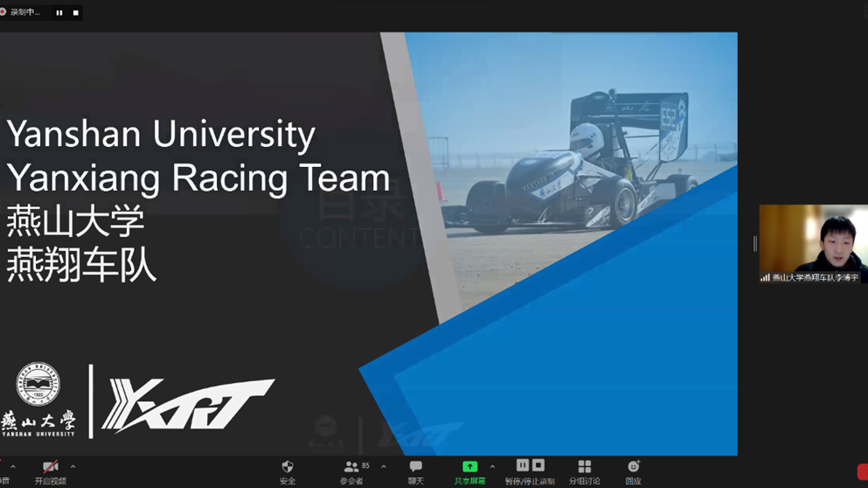Open Reactions (回应) emoji menu
Screen dimensions: 868x488
pos(633,468)
